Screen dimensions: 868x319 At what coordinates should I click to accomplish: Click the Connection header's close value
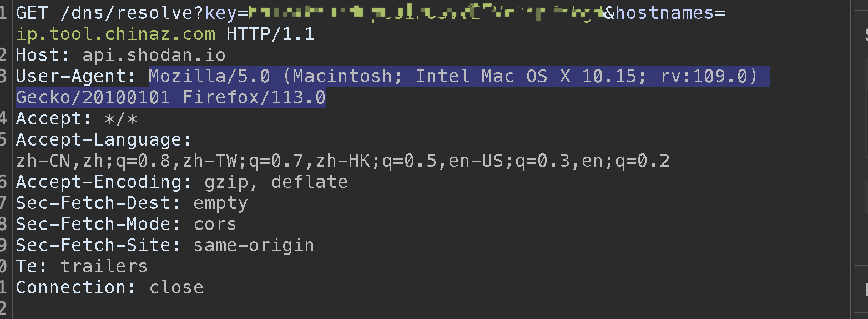point(176,287)
